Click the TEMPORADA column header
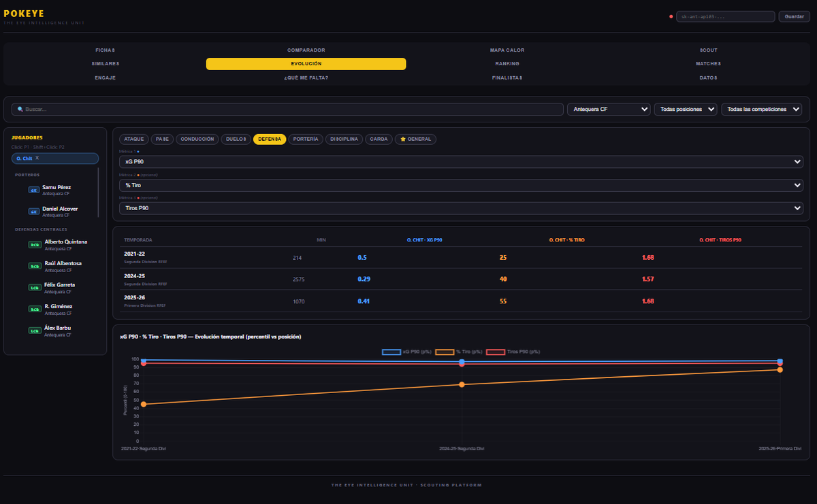Image resolution: width=817 pixels, height=504 pixels. click(x=138, y=240)
